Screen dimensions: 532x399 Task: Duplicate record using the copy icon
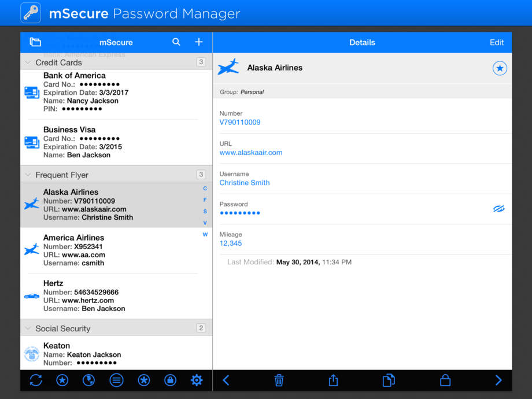[389, 380]
